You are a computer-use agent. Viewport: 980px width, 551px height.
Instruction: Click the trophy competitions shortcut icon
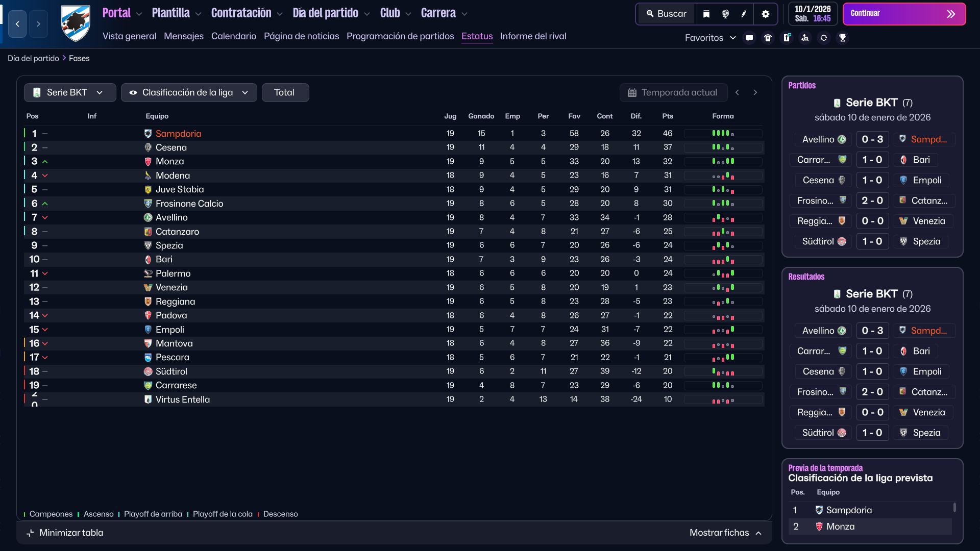pos(843,38)
